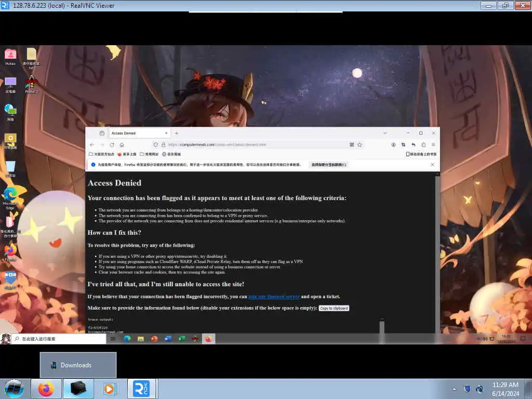
Task: Click the Firefox forward arrow
Action: point(102,144)
